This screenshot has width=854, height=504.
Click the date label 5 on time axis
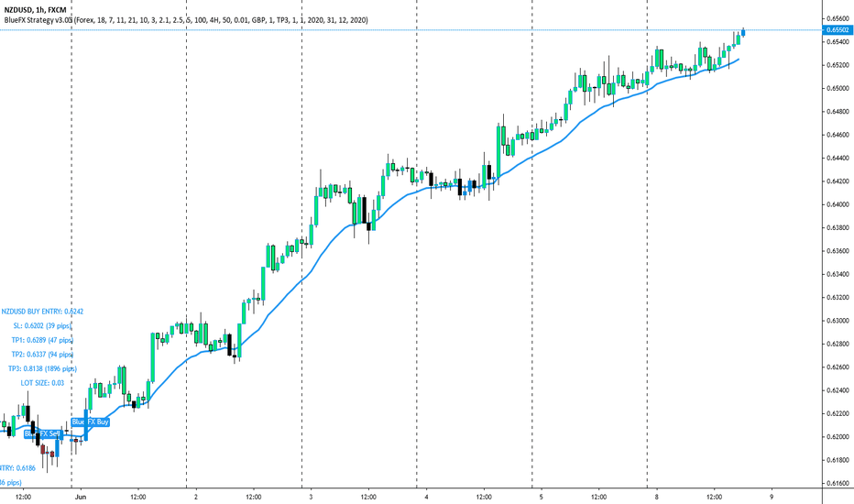click(x=542, y=497)
